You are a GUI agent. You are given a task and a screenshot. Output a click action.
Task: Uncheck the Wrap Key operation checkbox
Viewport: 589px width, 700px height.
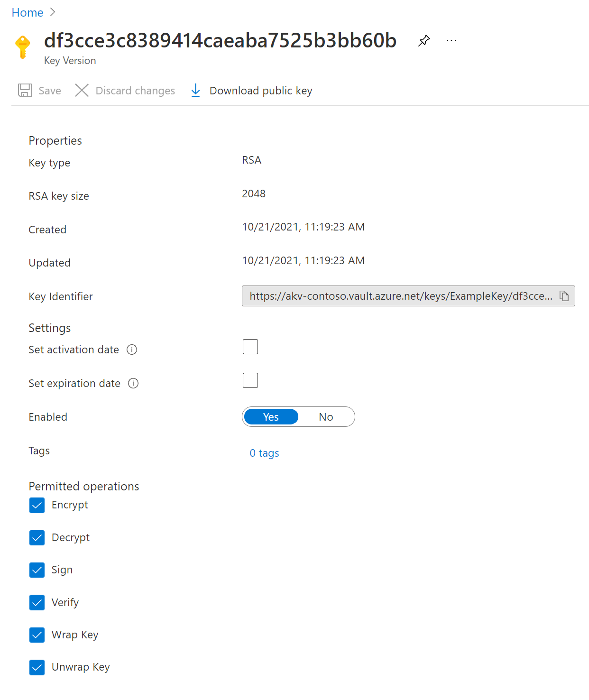pyautogui.click(x=37, y=635)
